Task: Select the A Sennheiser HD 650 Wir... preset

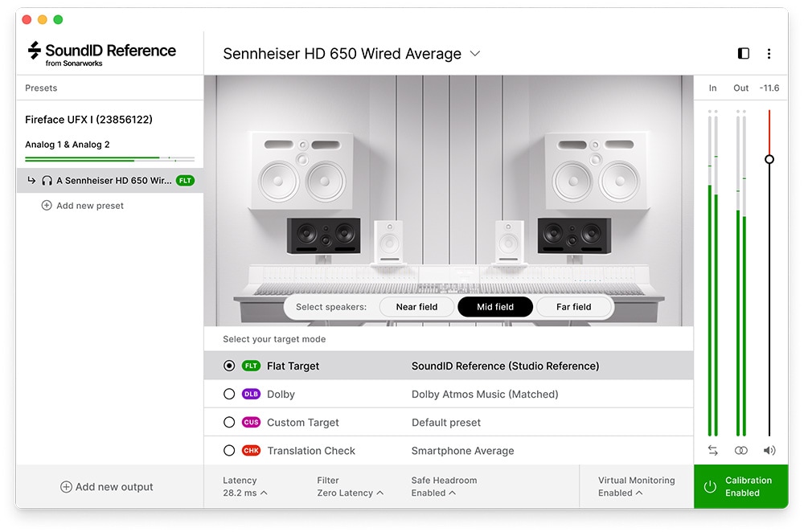Action: (x=110, y=180)
